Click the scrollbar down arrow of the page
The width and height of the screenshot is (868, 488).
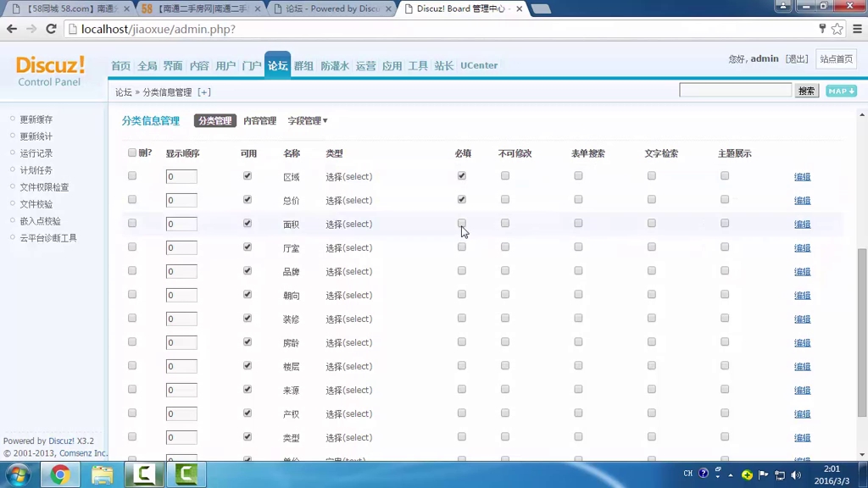coord(862,455)
